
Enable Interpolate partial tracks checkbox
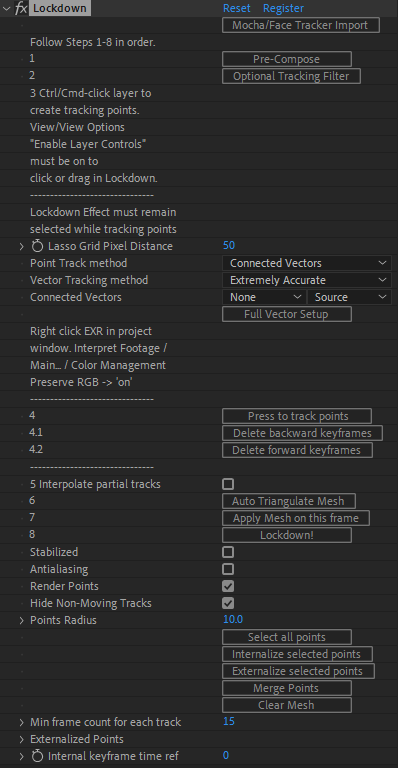coord(228,484)
